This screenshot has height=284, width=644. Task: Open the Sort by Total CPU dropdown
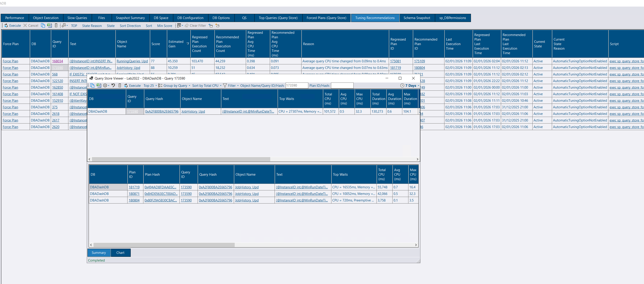pyautogui.click(x=207, y=86)
